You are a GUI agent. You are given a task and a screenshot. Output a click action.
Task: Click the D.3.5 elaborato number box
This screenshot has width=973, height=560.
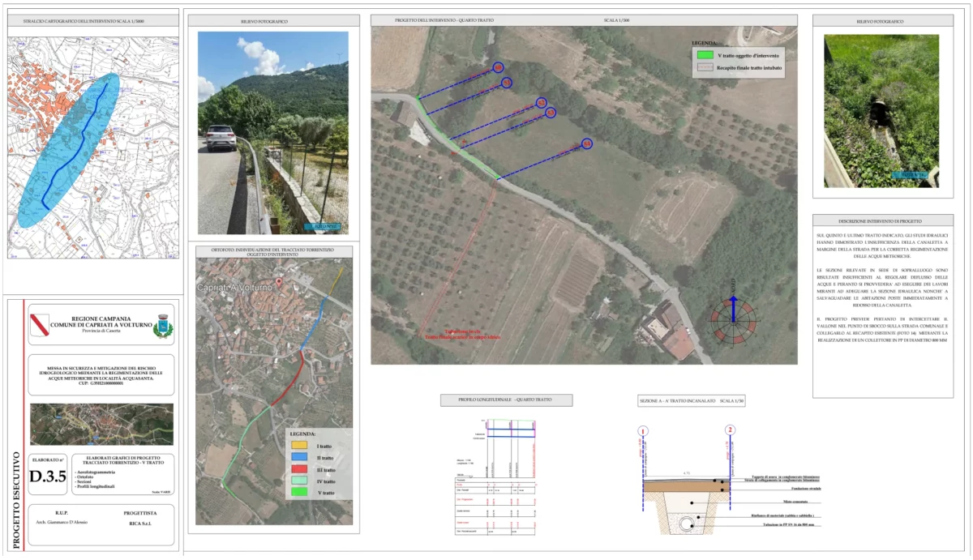click(48, 477)
